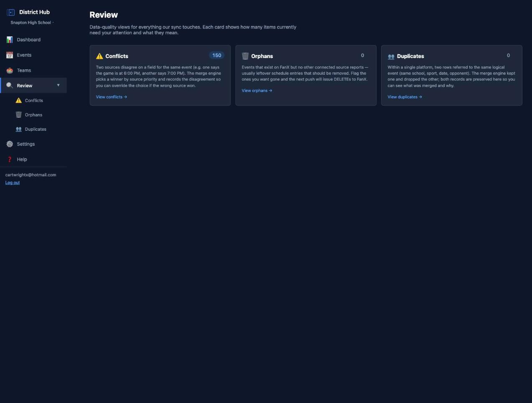Click the Duplicates people icon in sidebar

coord(19,129)
